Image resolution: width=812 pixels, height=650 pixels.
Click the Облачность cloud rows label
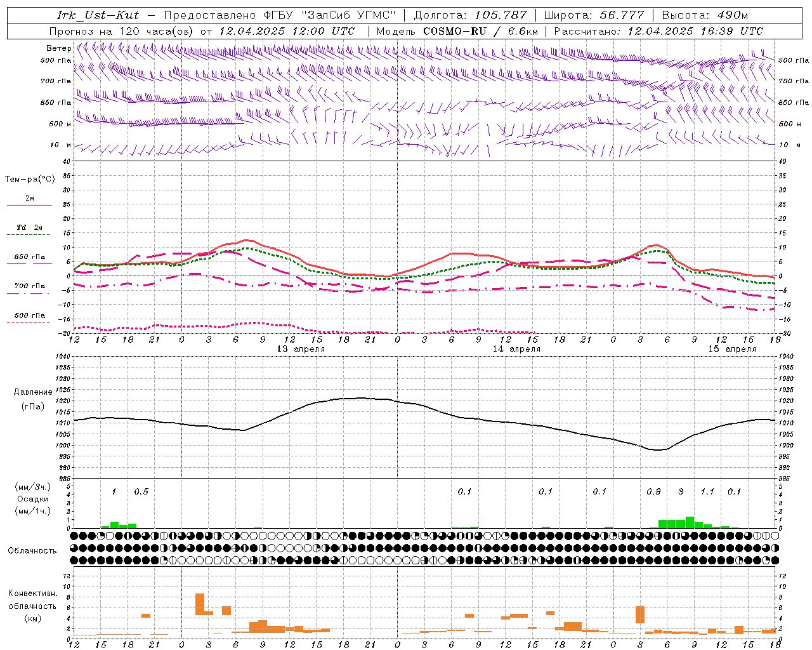pos(32,551)
